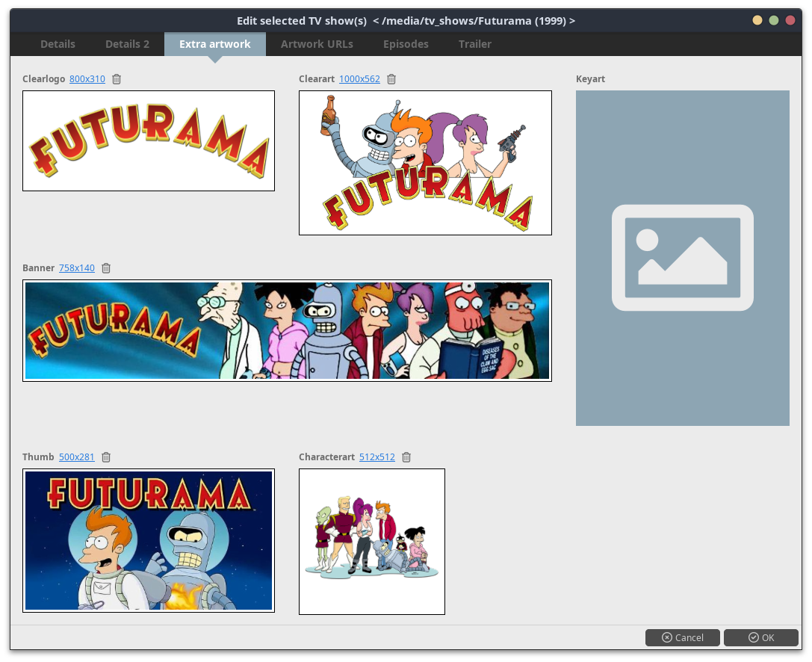Go to the Artwork URLs tab

pos(317,44)
